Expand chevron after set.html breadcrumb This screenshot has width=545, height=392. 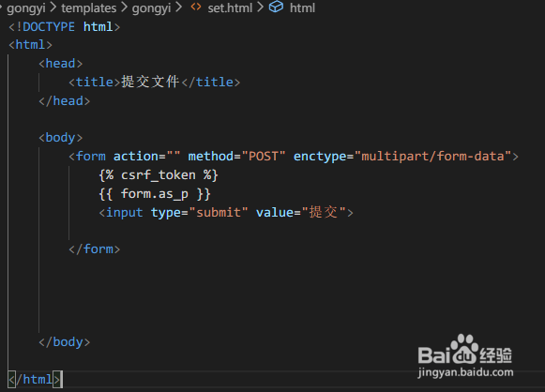[x=261, y=8]
